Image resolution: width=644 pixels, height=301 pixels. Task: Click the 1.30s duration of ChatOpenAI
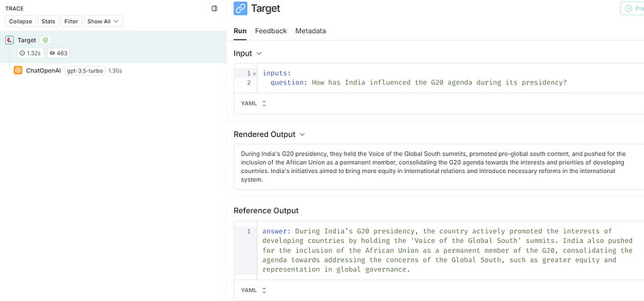(115, 71)
